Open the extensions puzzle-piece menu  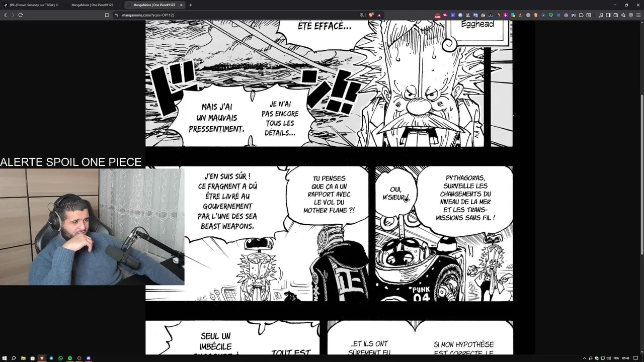pos(581,15)
